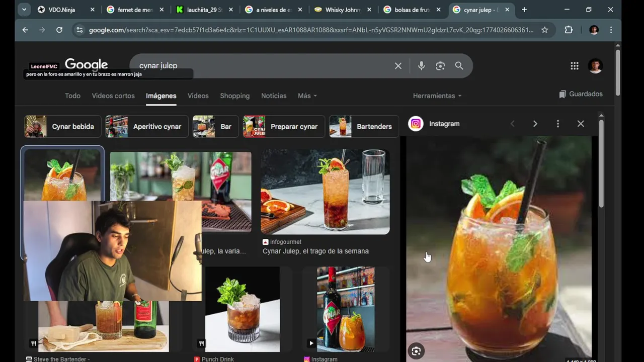Filter by 'Aperitivo cynar' chip

pyautogui.click(x=147, y=127)
